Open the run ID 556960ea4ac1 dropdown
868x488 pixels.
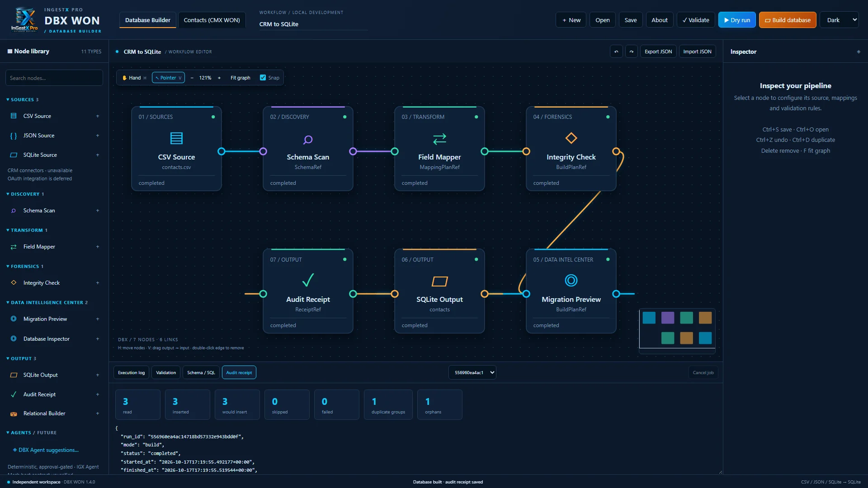tap(472, 372)
